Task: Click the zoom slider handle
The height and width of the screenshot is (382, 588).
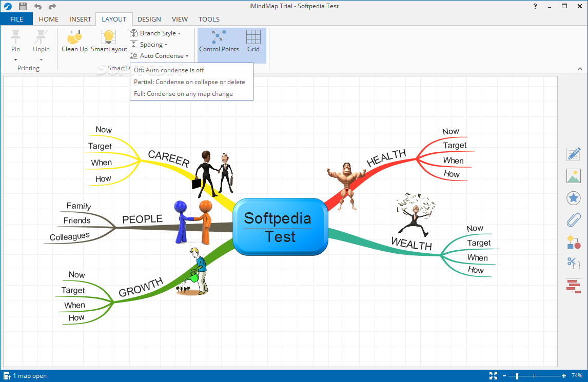Action: point(517,376)
